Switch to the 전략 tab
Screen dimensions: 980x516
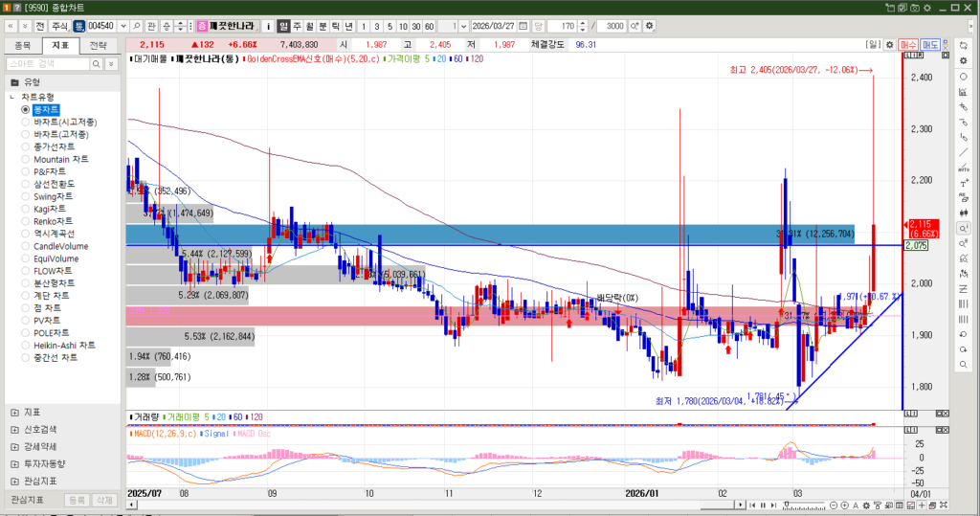click(99, 44)
